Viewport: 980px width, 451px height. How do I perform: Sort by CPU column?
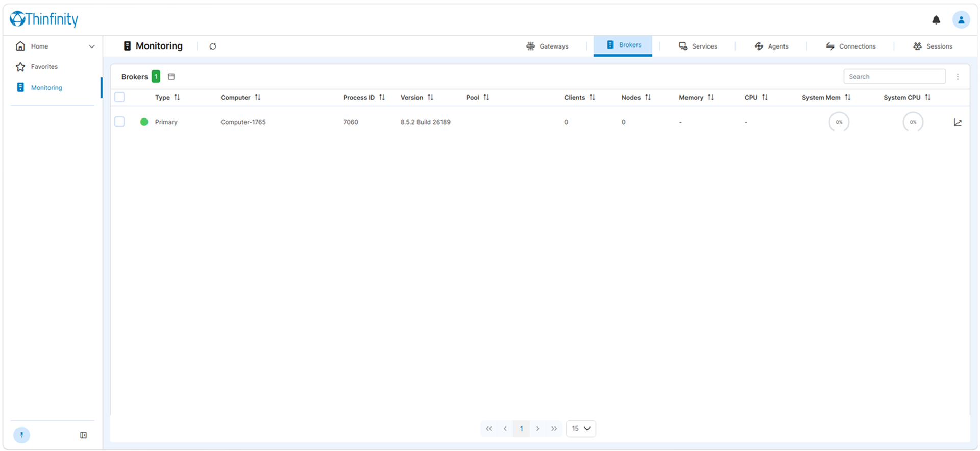tap(765, 98)
